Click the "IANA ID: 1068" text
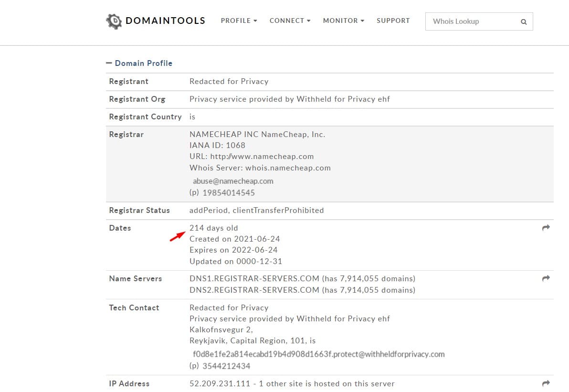 coord(217,145)
